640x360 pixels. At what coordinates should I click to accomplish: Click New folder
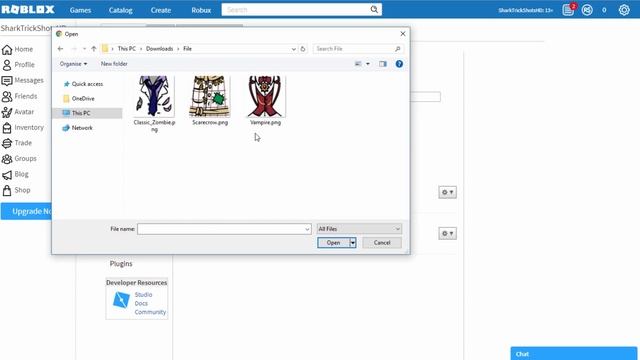tap(114, 64)
